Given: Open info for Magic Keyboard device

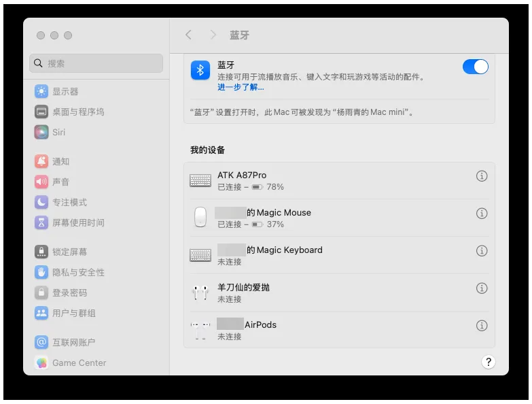Looking at the screenshot, I should (482, 251).
